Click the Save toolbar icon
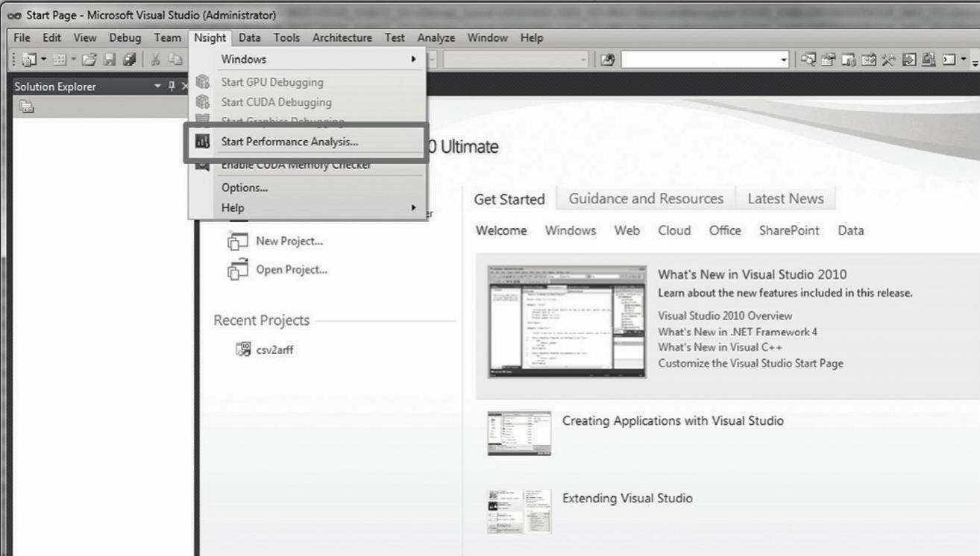This screenshot has width=980, height=556. pos(110,60)
